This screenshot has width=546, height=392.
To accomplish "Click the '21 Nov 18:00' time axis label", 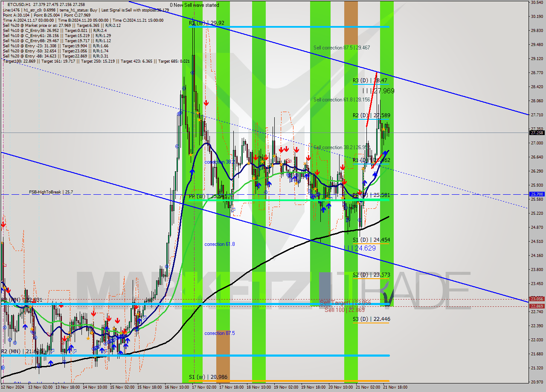I will pos(395,387).
